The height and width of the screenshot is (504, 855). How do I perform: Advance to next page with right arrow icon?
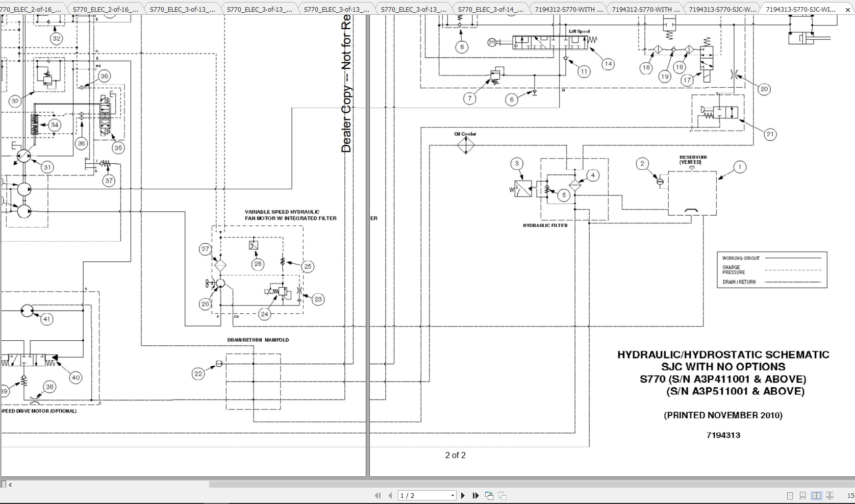pos(463,495)
